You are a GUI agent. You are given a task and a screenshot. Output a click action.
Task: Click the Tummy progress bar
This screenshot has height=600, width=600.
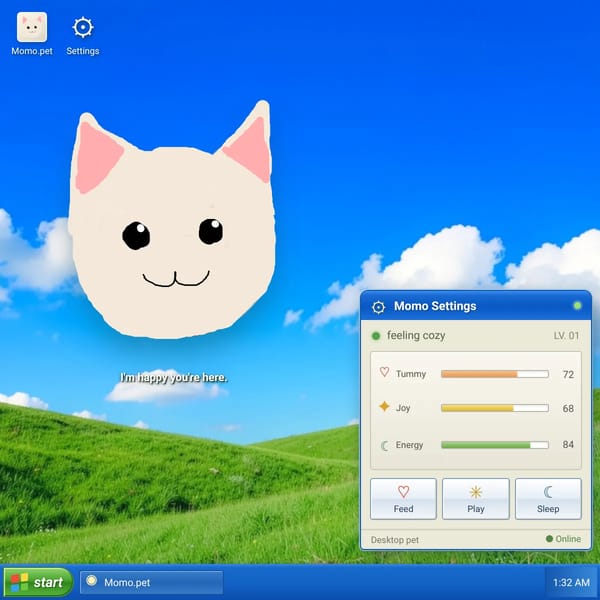point(495,374)
